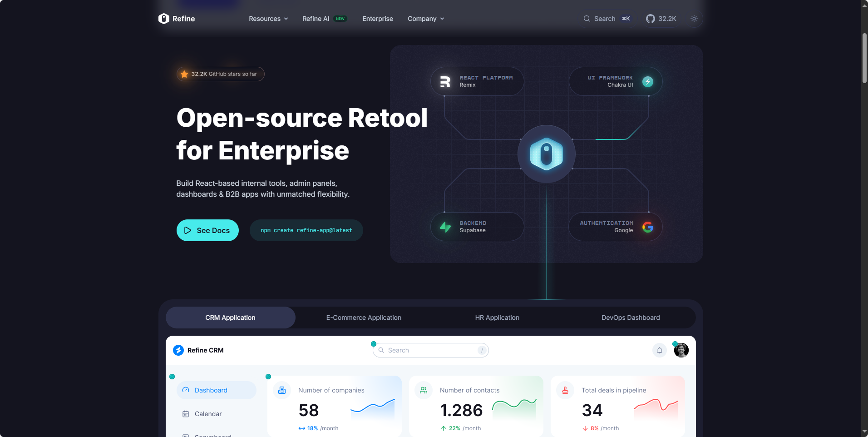Click the Supabase backend icon
Viewport: 868px width, 437px height.
445,227
